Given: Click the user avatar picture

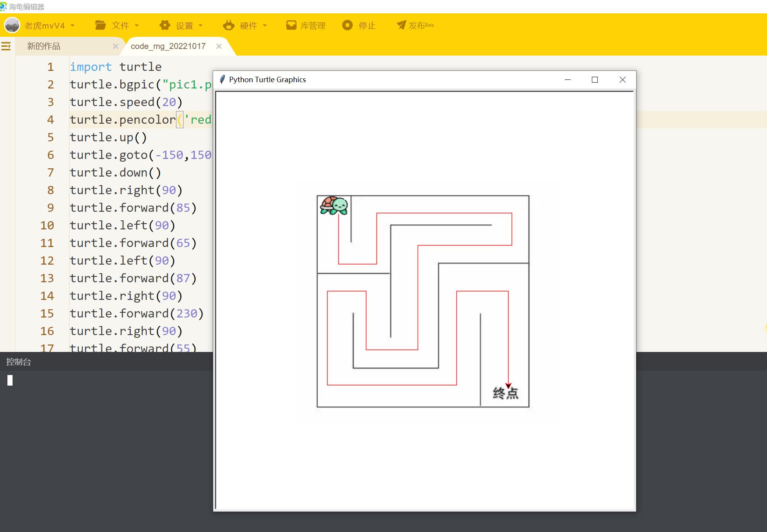Looking at the screenshot, I should click(12, 25).
